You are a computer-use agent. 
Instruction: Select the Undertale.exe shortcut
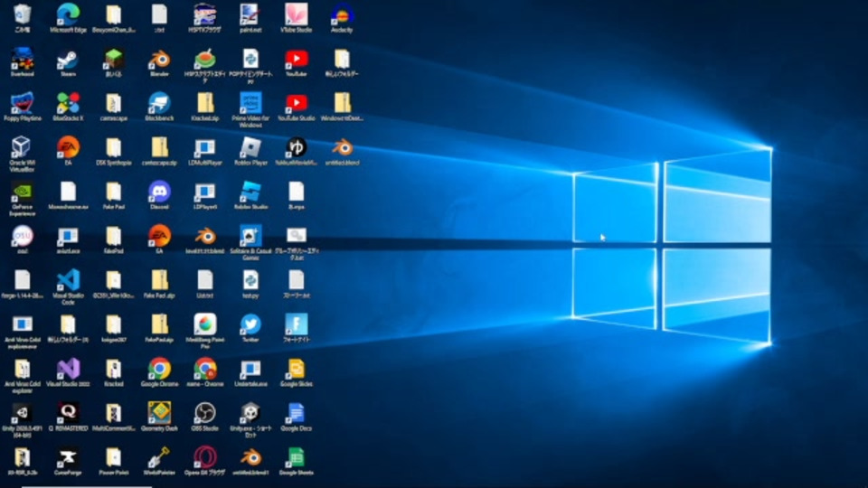click(x=250, y=369)
